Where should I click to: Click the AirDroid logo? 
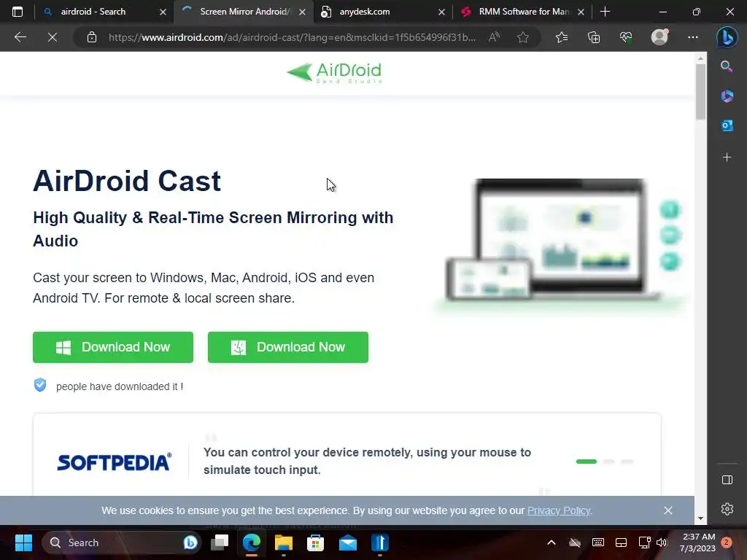coord(334,72)
